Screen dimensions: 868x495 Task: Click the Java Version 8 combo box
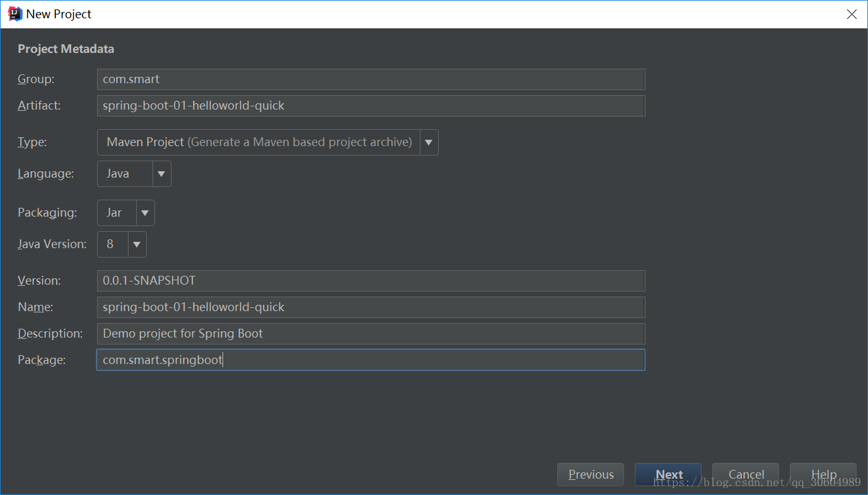pyautogui.click(x=122, y=244)
